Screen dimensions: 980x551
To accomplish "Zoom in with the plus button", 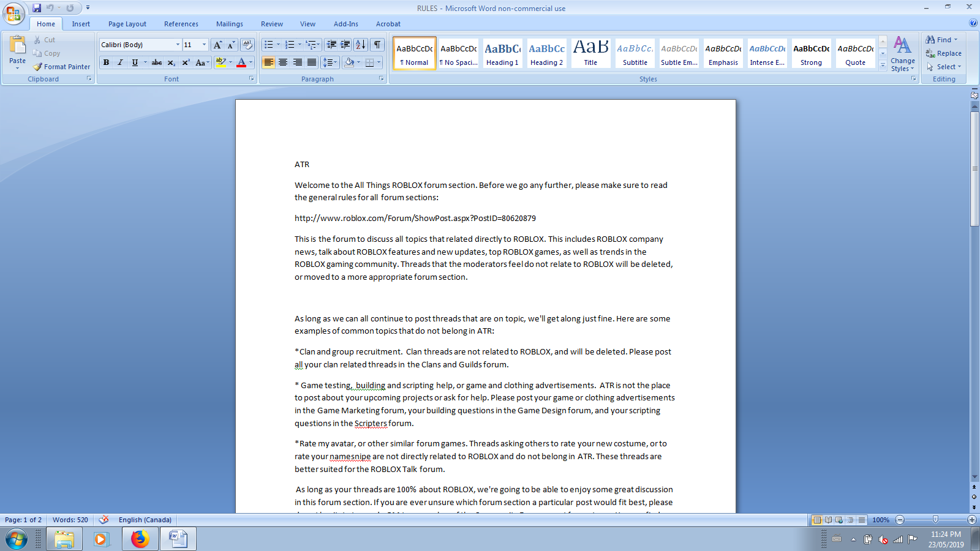I will pyautogui.click(x=972, y=520).
